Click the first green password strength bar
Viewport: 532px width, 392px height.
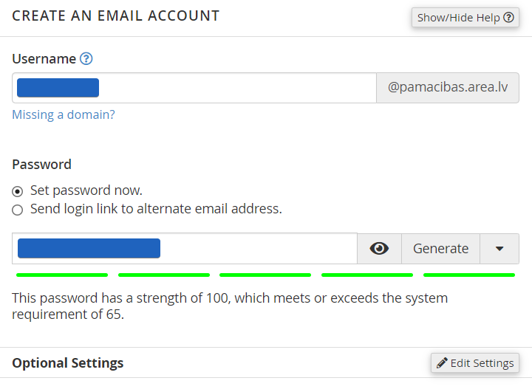(x=62, y=275)
